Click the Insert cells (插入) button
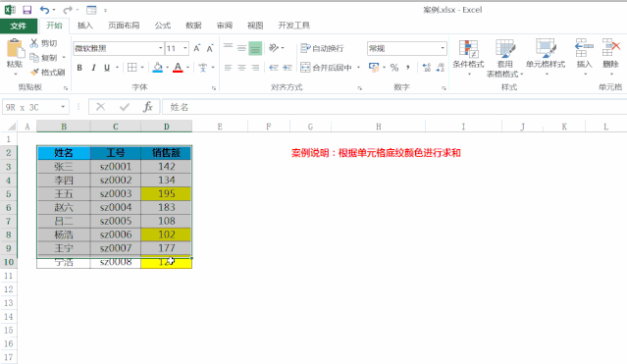This screenshot has width=627, height=364. 584,57
